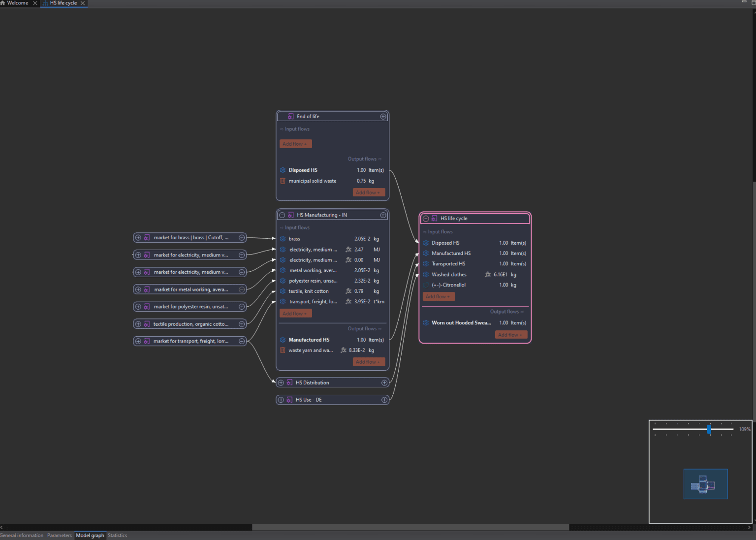Viewport: 756px width, 540px height.
Task: Click the gear icon beside brass flow
Action: pos(283,239)
